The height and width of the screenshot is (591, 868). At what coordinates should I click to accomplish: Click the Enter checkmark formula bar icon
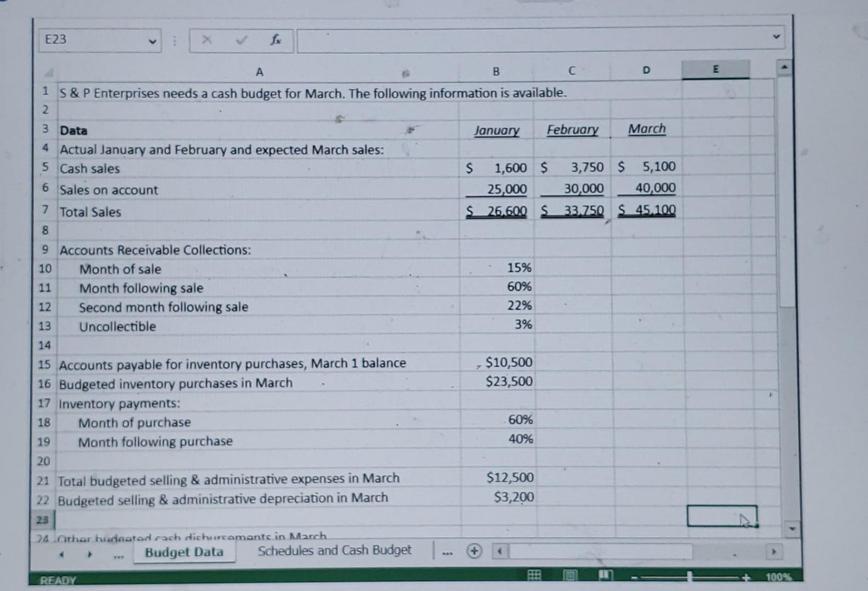[x=241, y=40]
